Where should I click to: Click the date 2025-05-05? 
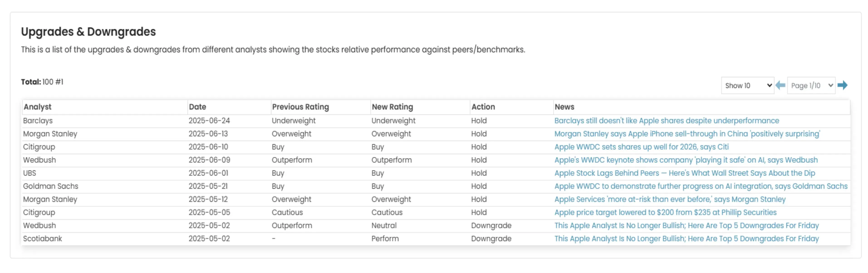click(x=209, y=213)
